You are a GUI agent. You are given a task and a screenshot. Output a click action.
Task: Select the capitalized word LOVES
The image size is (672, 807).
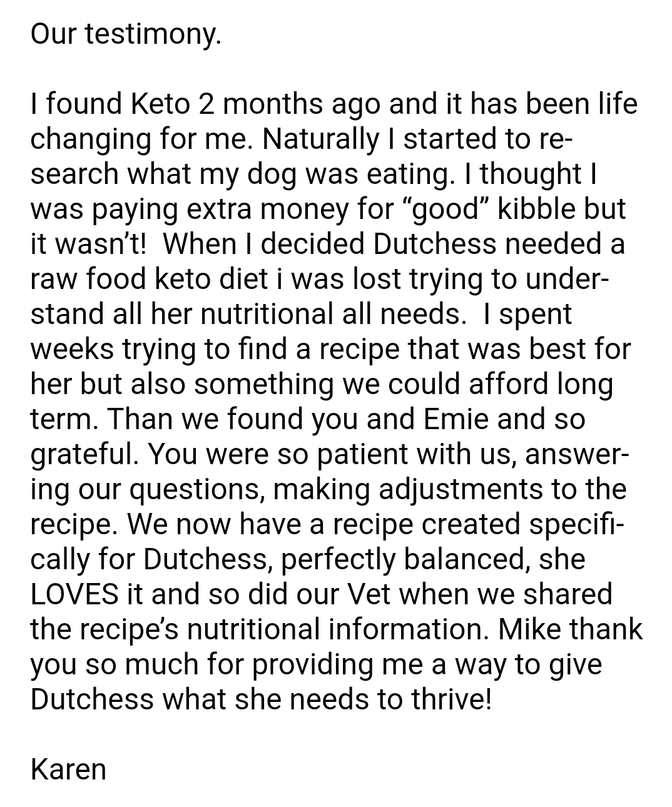[x=74, y=594]
